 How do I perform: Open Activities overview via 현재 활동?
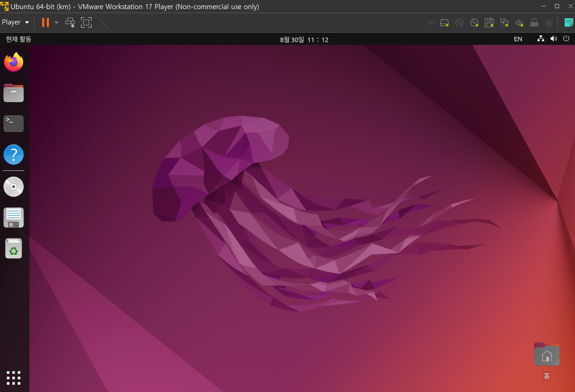point(19,39)
